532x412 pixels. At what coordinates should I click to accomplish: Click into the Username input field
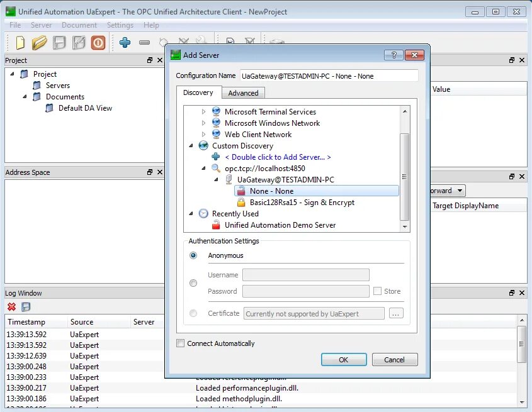[x=306, y=275]
